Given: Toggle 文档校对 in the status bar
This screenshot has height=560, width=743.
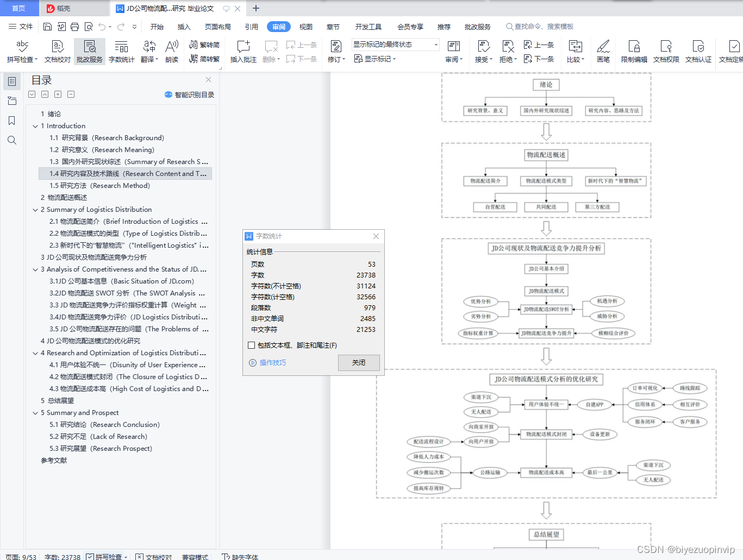Looking at the screenshot, I should (154, 557).
